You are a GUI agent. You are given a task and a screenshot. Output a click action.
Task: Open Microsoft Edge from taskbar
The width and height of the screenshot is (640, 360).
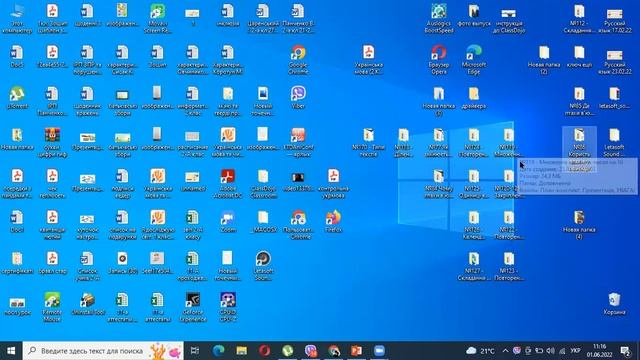218,351
